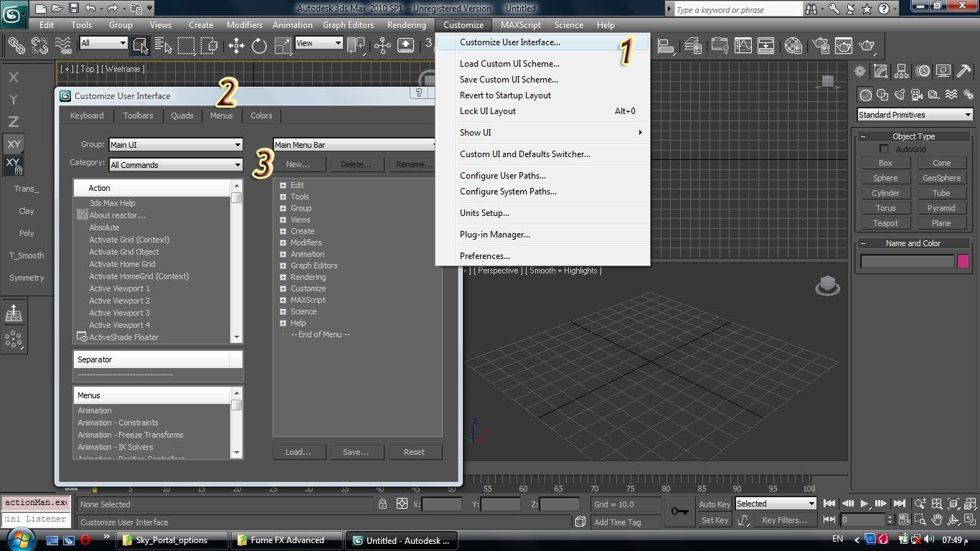Click the pink object color swatch

(x=963, y=261)
